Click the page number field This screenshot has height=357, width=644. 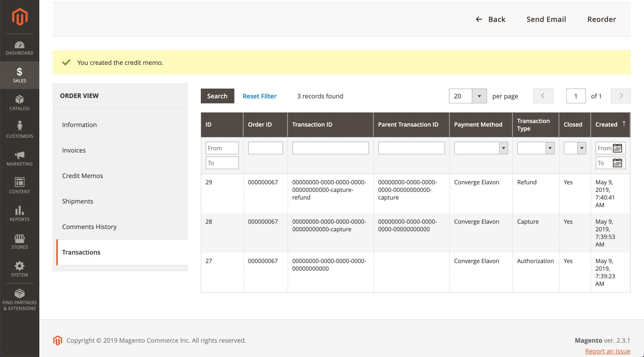[x=576, y=96]
